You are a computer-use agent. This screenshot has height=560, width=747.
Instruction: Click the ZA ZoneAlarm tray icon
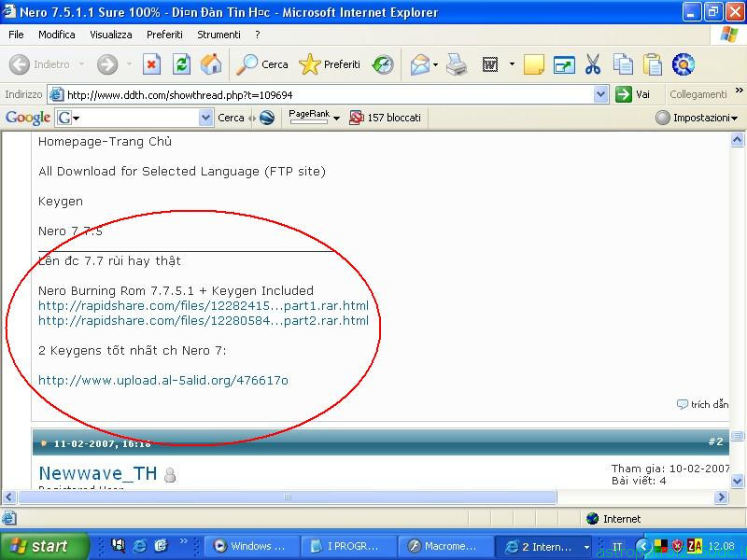695,546
